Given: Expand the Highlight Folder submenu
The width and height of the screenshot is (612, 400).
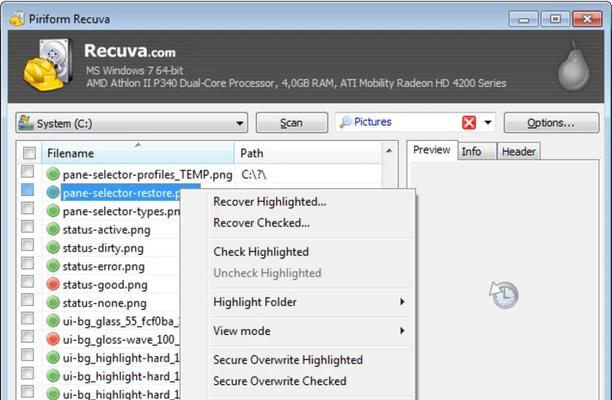Looking at the screenshot, I should click(311, 302).
